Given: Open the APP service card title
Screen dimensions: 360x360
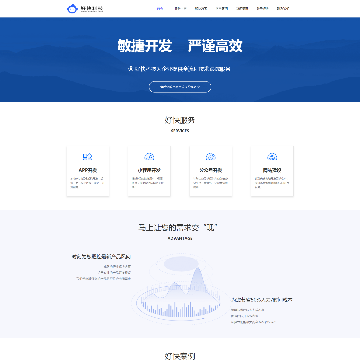Looking at the screenshot, I should point(88,170).
